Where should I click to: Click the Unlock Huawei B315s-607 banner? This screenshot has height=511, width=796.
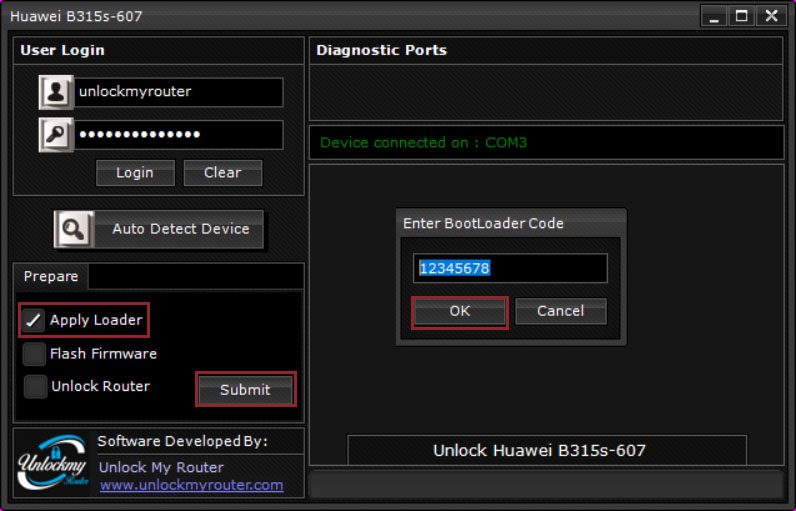[x=547, y=450]
